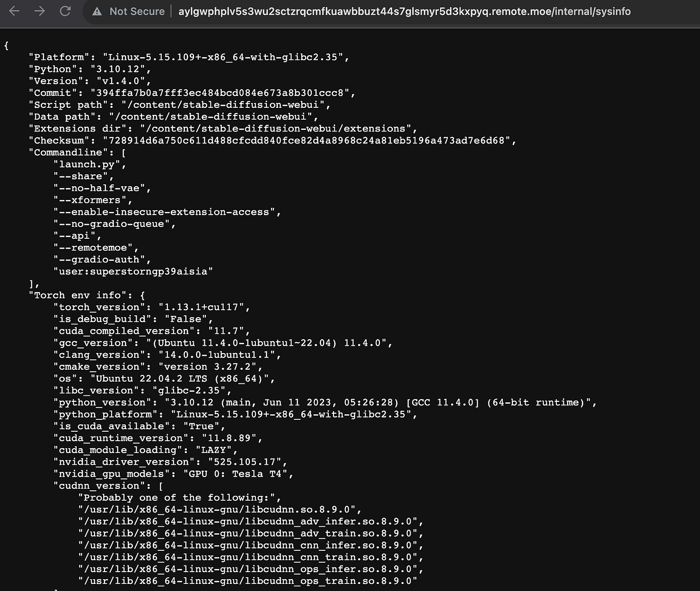Click the browser back arrow

coord(14,11)
